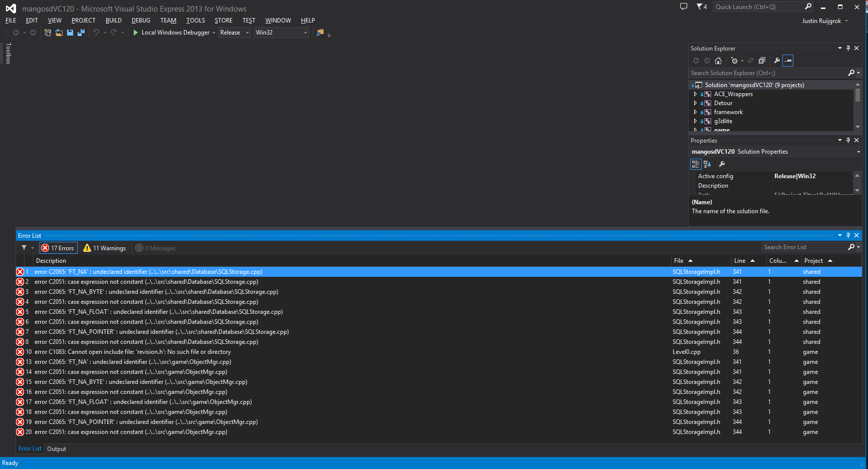This screenshot has height=469, width=868.
Task: Open the feedback speech bubble icon
Action: pyautogui.click(x=684, y=7)
